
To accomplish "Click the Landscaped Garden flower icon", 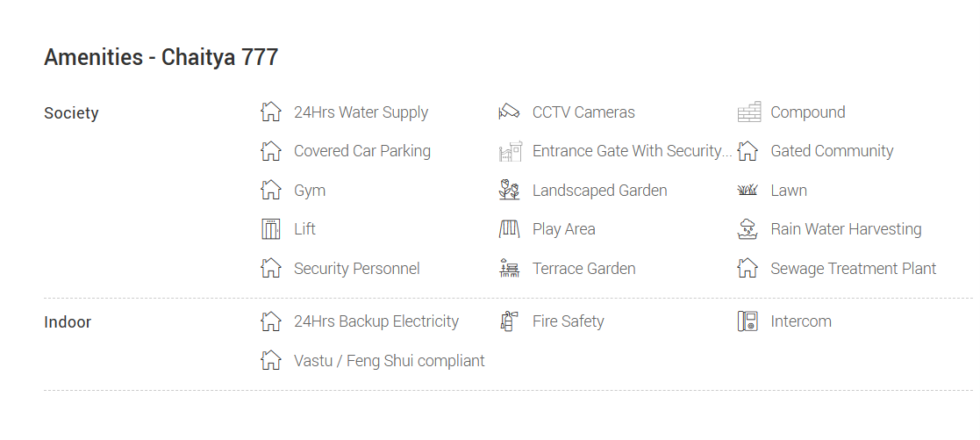I will coord(510,191).
